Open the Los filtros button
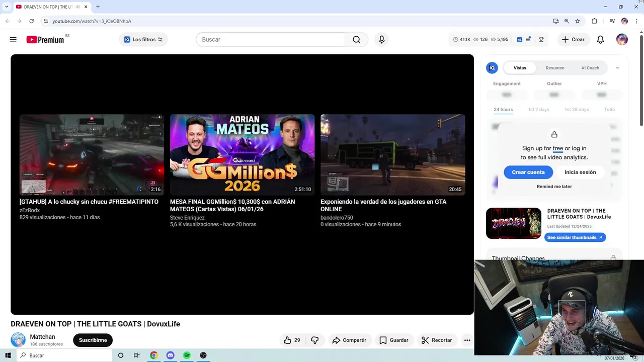Image resolution: width=644 pixels, height=362 pixels. 143,40
